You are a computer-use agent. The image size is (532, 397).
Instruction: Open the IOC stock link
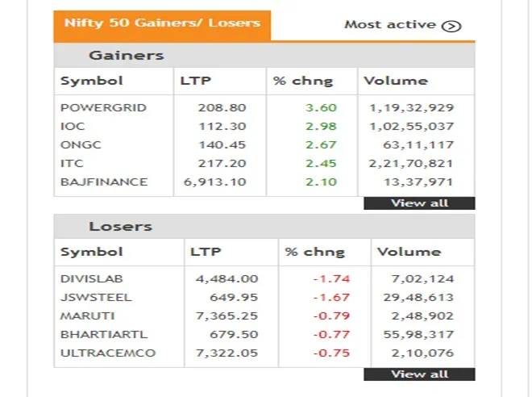[x=73, y=126]
